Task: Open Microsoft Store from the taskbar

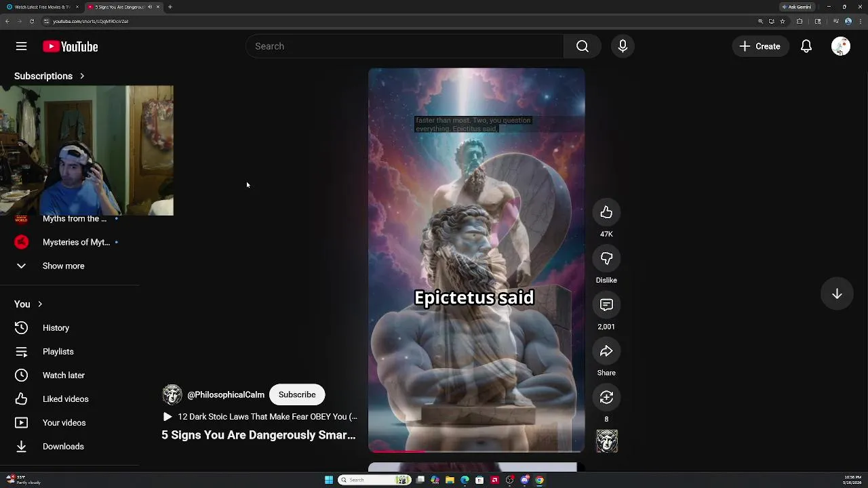Action: [479, 480]
